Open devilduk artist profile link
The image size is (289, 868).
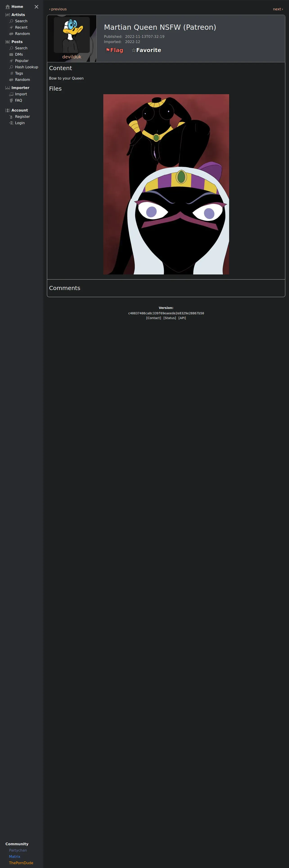click(72, 57)
